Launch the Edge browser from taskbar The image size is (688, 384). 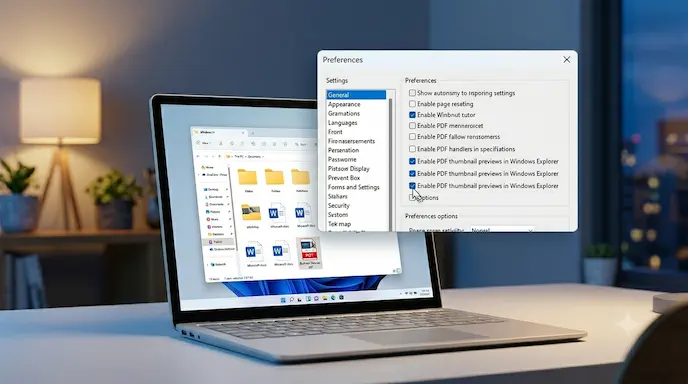(x=333, y=298)
